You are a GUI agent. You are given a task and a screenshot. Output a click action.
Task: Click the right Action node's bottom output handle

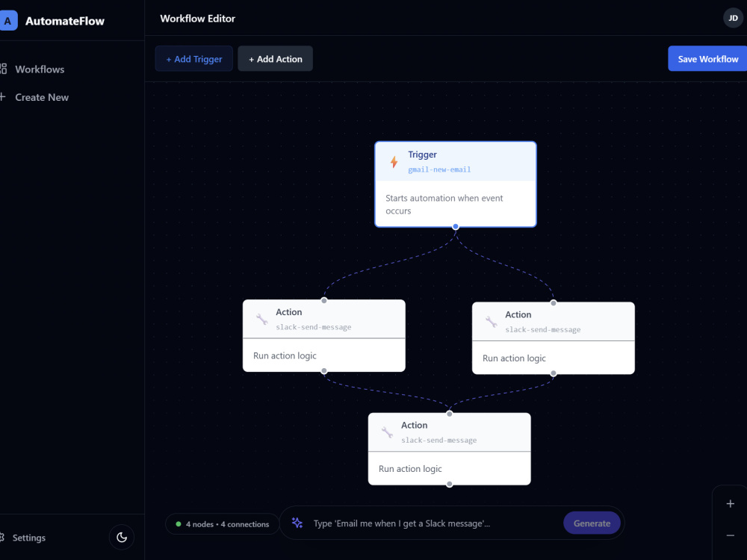[553, 373]
